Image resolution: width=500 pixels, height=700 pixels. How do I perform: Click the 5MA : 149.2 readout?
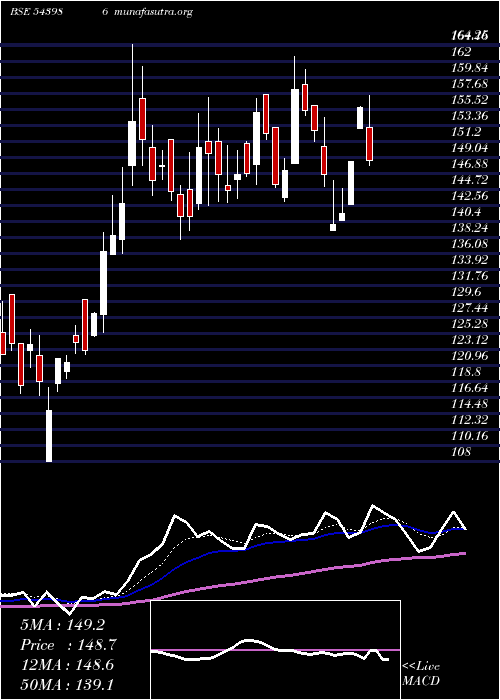62,625
